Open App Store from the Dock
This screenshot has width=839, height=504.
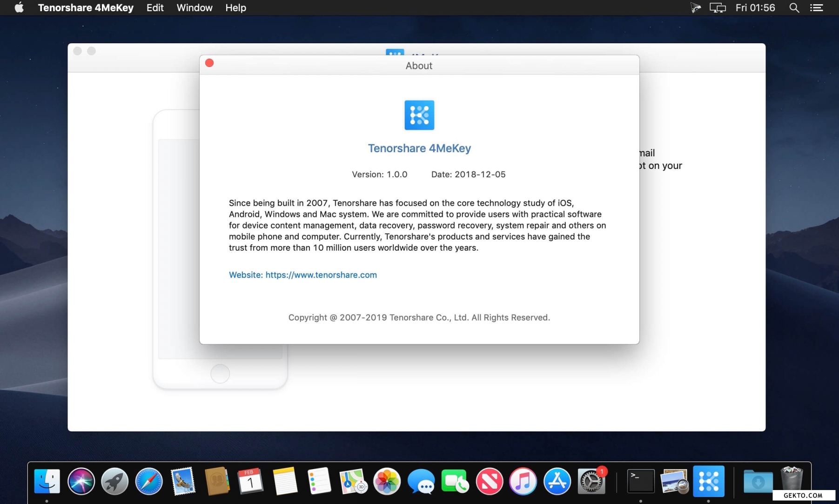coord(557,481)
